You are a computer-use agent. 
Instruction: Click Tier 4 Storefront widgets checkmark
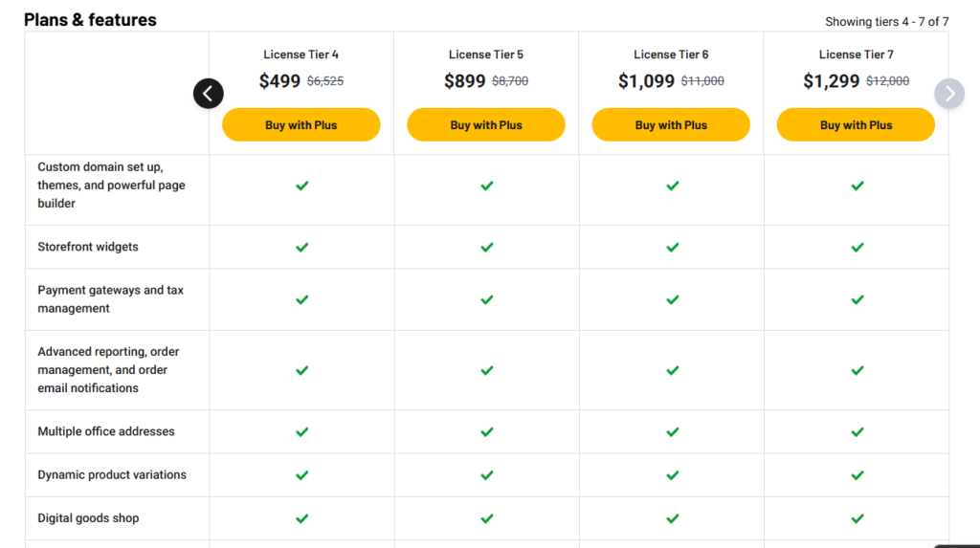(x=301, y=248)
